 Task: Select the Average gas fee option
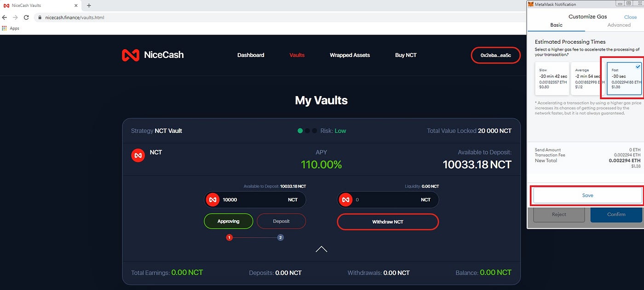[x=587, y=79]
